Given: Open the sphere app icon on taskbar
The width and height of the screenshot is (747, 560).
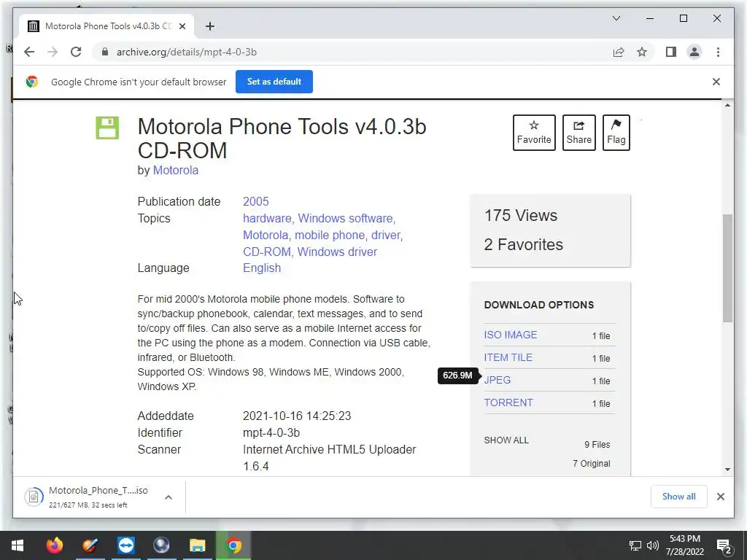Looking at the screenshot, I should tap(161, 545).
